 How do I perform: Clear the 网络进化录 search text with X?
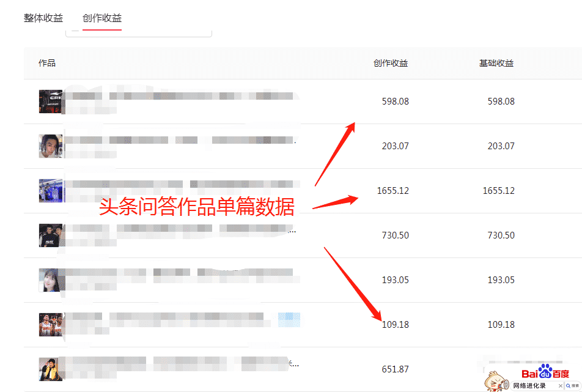point(561,386)
